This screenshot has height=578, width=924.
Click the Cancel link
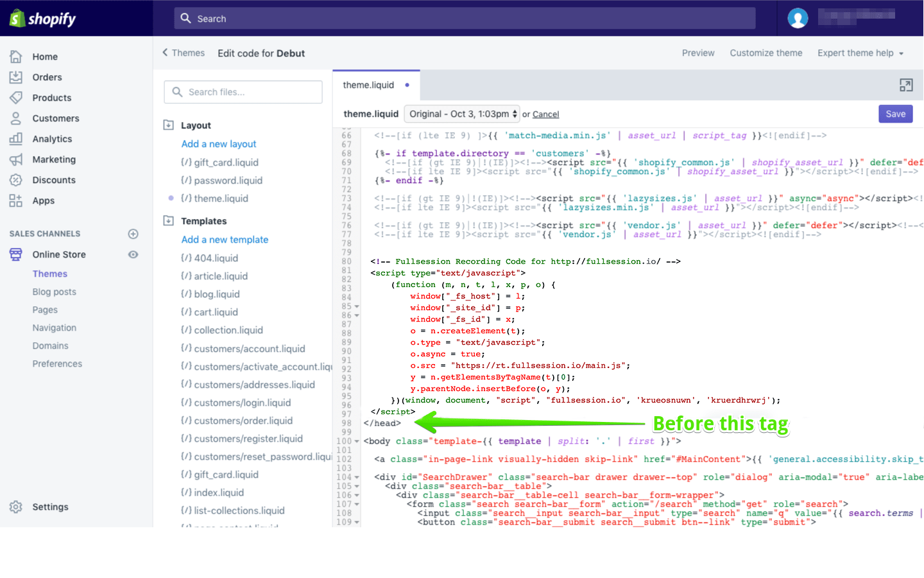[x=545, y=114]
